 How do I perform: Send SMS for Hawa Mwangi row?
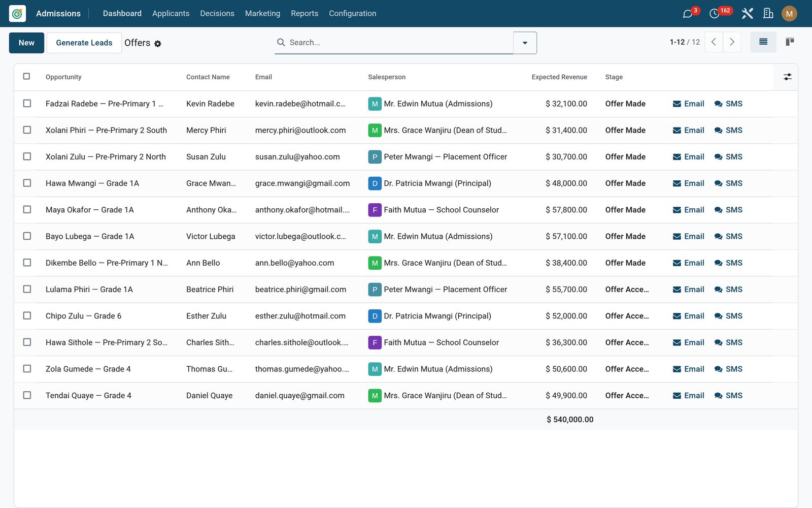coord(728,183)
